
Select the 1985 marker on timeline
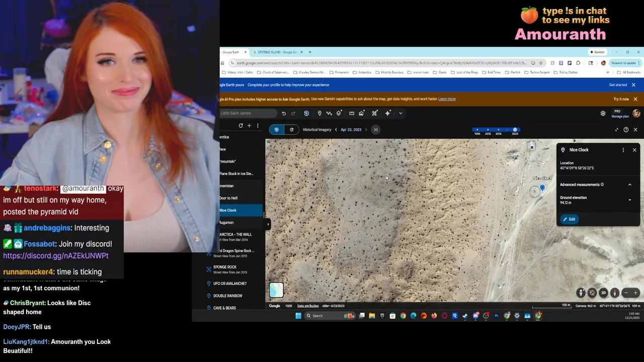[477, 130]
